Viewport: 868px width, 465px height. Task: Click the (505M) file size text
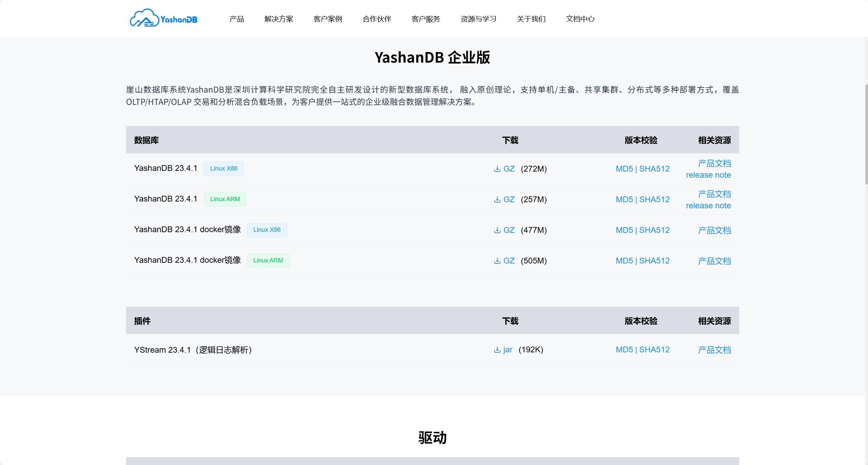[534, 261]
